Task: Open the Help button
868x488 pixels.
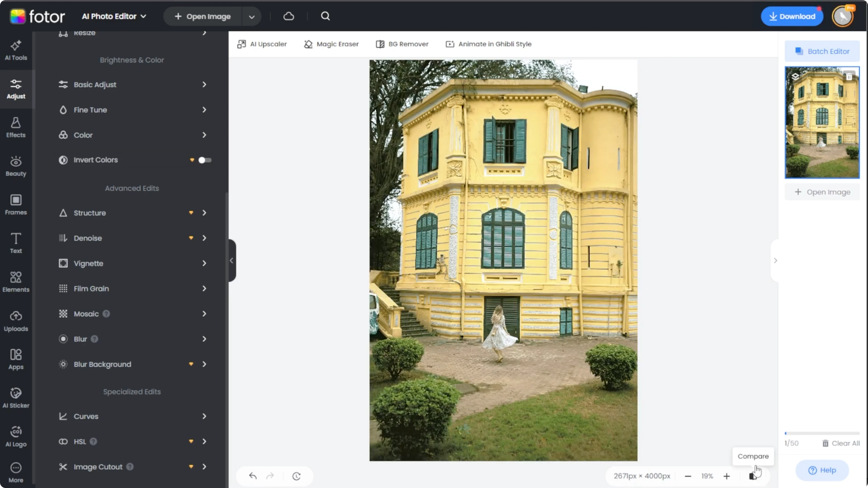Action: [x=822, y=471]
